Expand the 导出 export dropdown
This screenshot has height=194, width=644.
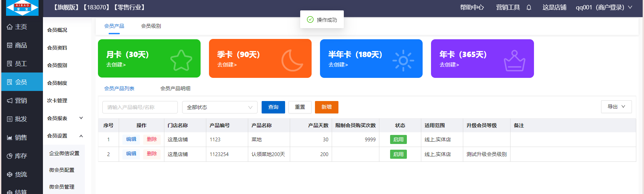tap(616, 107)
